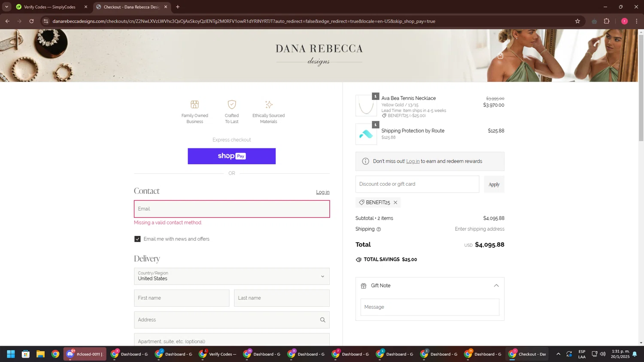The height and width of the screenshot is (362, 644).
Task: Click the gift box icon beside Gift Note
Action: coord(364,286)
